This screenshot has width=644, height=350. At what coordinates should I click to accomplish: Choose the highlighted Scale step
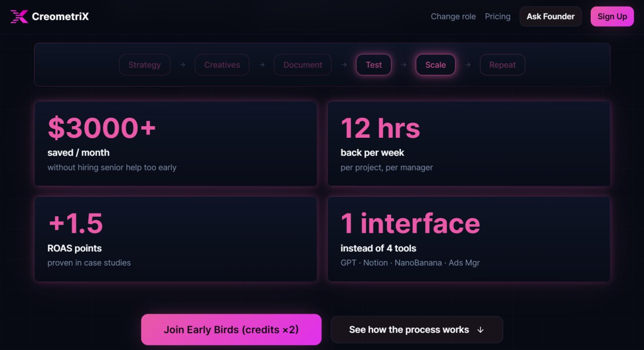(435, 65)
